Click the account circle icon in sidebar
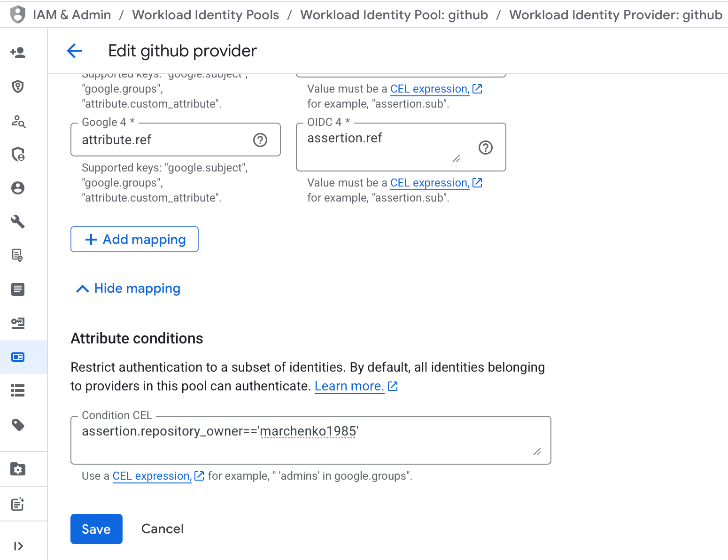This screenshot has height=560, width=728. pyautogui.click(x=18, y=188)
